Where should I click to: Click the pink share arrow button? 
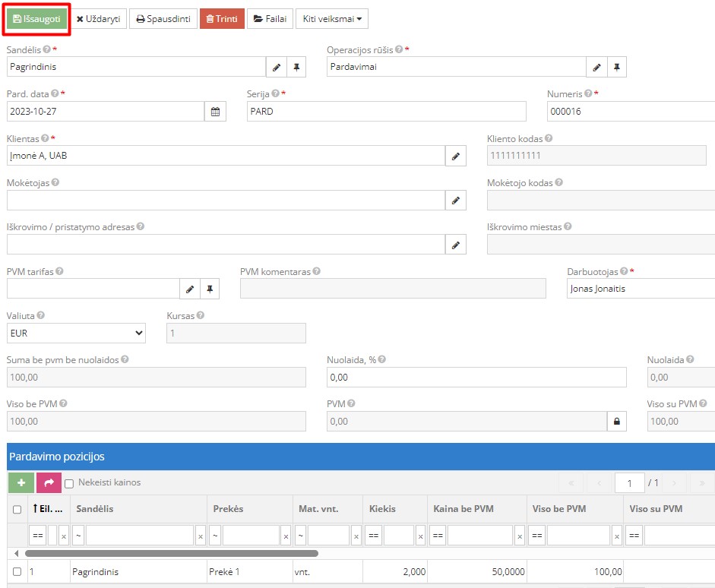click(x=49, y=482)
